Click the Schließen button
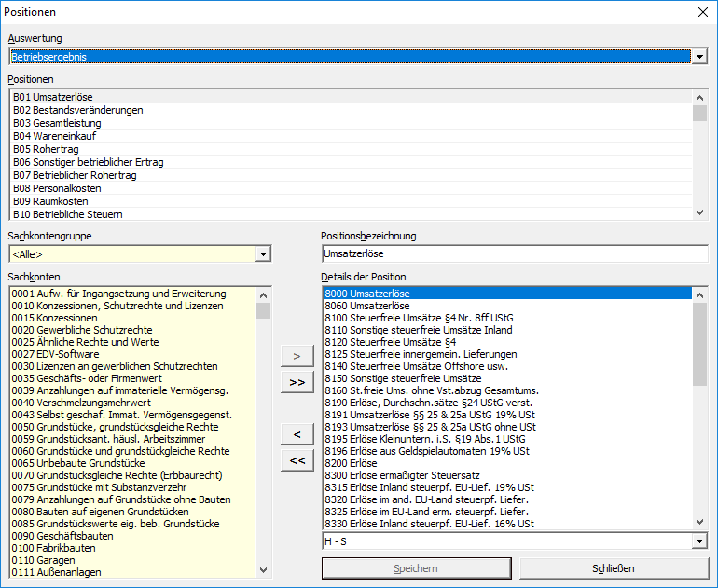Viewport: 718px width, 588px height. [x=613, y=567]
